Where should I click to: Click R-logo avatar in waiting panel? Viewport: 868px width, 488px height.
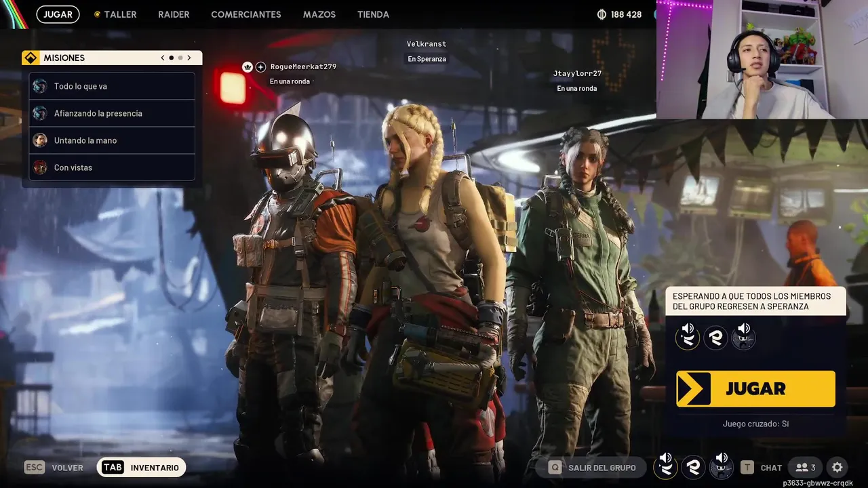pyautogui.click(x=715, y=337)
